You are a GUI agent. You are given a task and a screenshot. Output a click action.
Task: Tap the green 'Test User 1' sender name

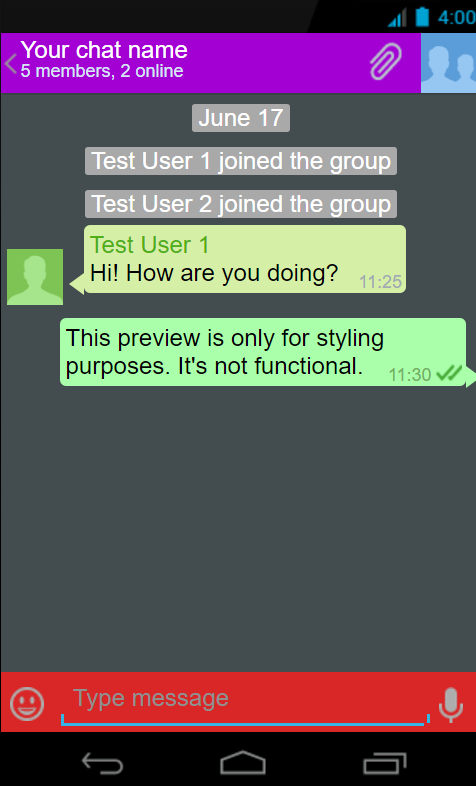(149, 245)
